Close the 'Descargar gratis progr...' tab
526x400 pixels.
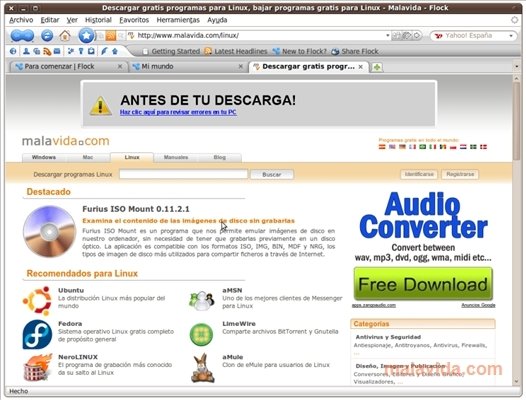tap(361, 67)
